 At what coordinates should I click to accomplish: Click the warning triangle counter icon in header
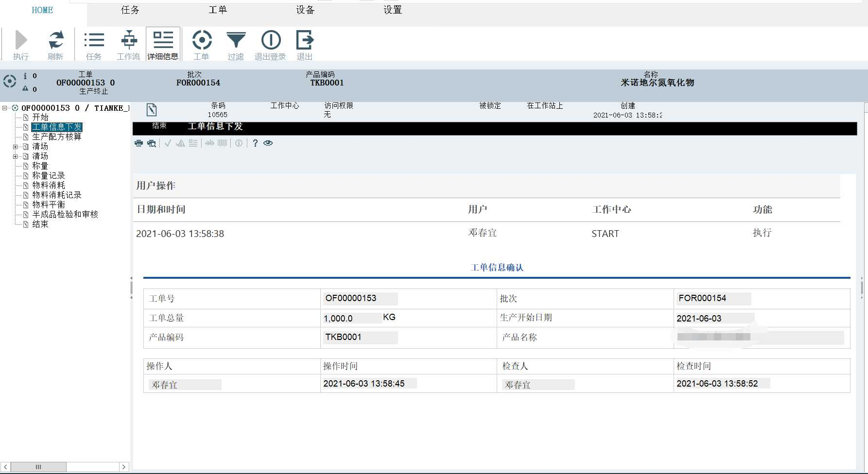(x=25, y=88)
